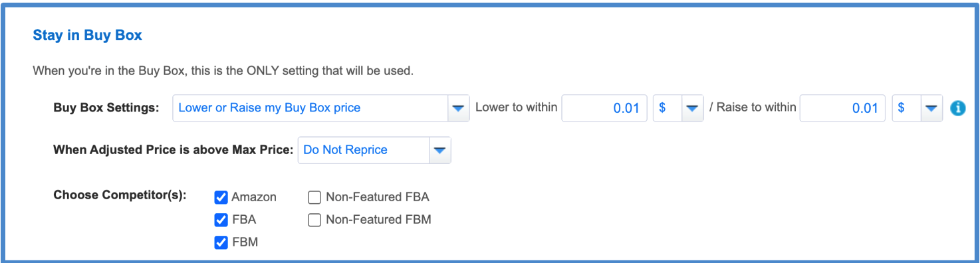Select the $ unit field after Raise to within
The width and height of the screenshot is (980, 263).
(918, 108)
